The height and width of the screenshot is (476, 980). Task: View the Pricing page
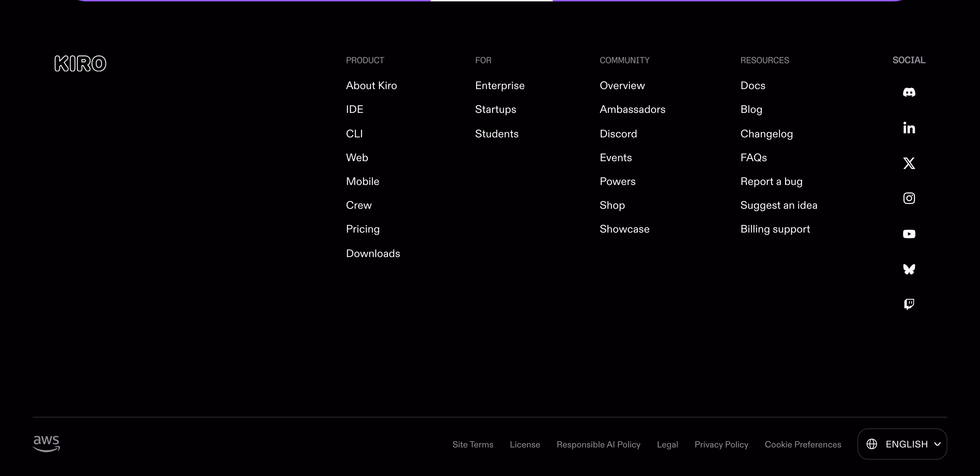(x=362, y=229)
